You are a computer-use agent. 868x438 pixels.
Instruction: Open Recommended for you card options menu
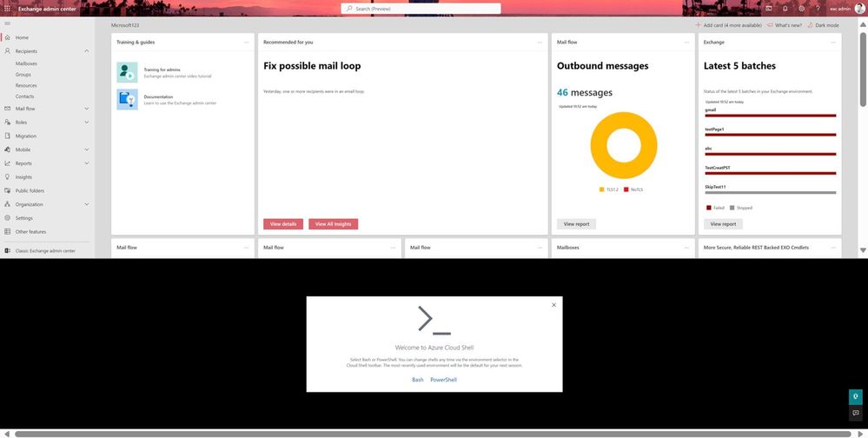[x=540, y=42]
